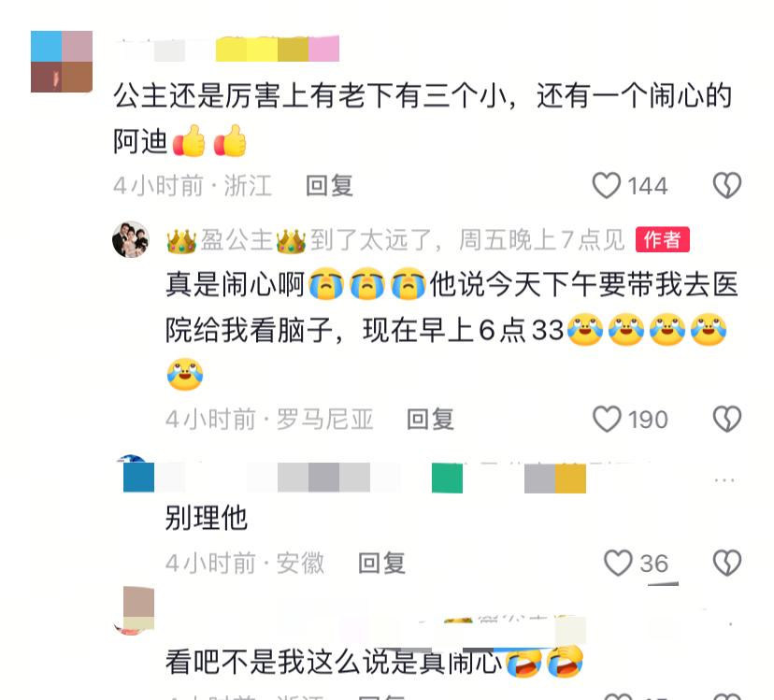
Task: Like the comment with 144 likes
Action: tap(606, 186)
